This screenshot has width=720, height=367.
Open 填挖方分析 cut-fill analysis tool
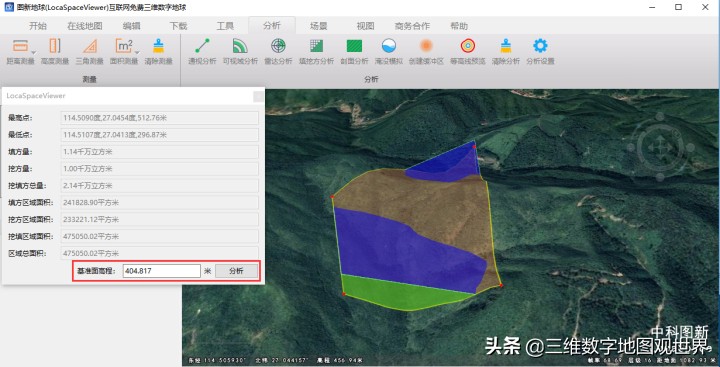pos(316,51)
